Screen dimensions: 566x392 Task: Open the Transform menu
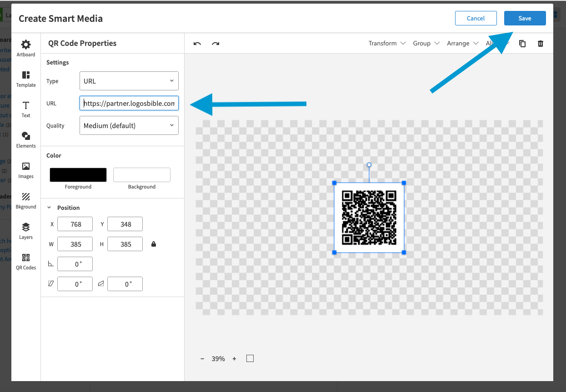point(387,43)
